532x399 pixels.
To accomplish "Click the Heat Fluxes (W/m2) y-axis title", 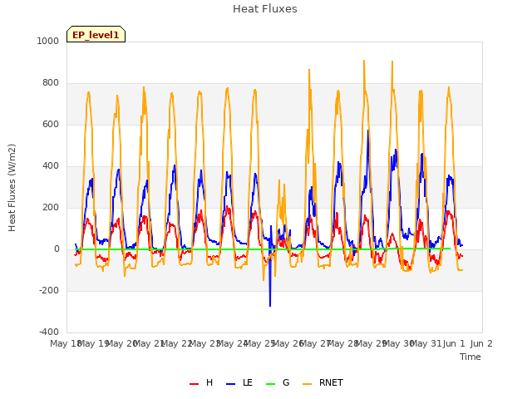I will tap(12, 188).
